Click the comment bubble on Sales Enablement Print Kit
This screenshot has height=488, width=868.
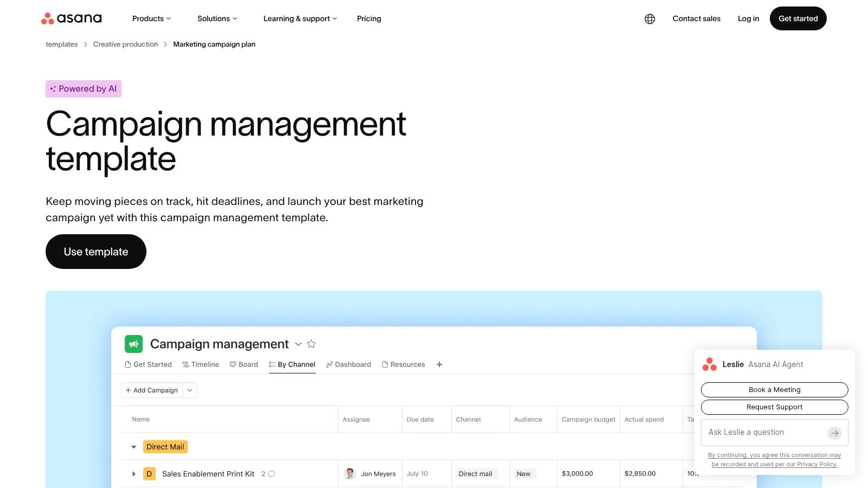point(272,474)
